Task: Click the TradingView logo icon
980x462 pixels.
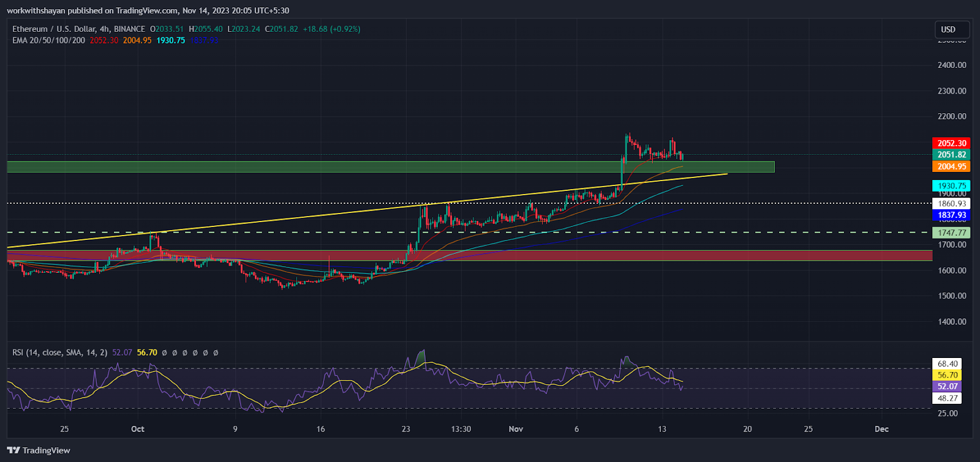Action: click(x=13, y=450)
